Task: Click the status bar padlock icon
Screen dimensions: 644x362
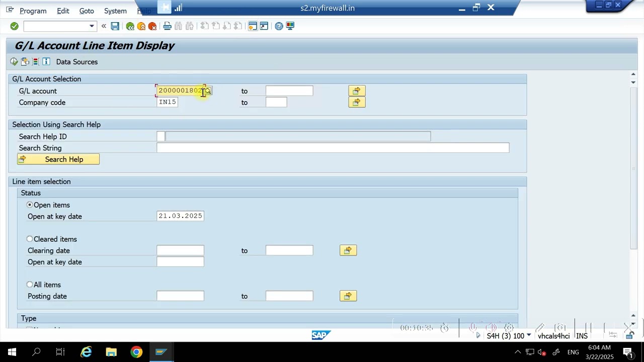Action: [x=629, y=335]
